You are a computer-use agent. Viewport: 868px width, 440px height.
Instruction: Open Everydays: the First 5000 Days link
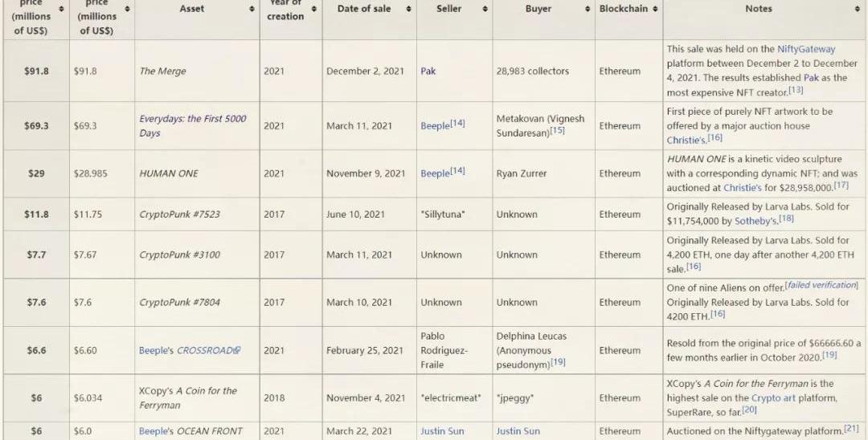point(192,126)
